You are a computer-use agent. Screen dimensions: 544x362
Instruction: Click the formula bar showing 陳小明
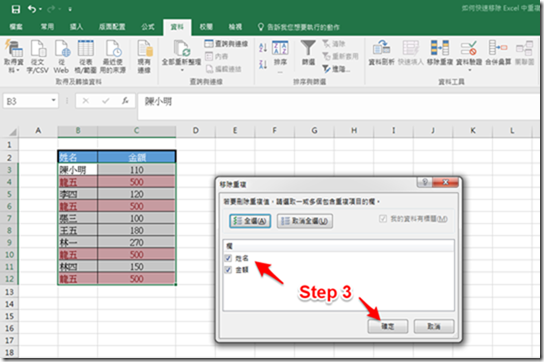click(338, 106)
